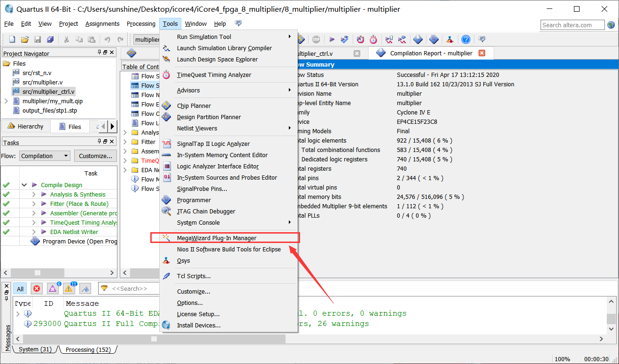Click the Search altera.com input field

click(x=573, y=25)
